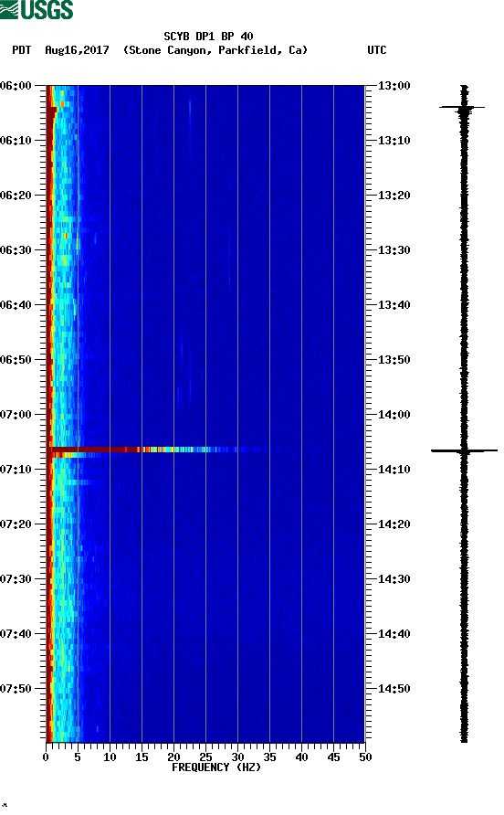Select the title text "SCYB DP1 BP 40"
Screen dimensions: 504x815
pos(208,37)
